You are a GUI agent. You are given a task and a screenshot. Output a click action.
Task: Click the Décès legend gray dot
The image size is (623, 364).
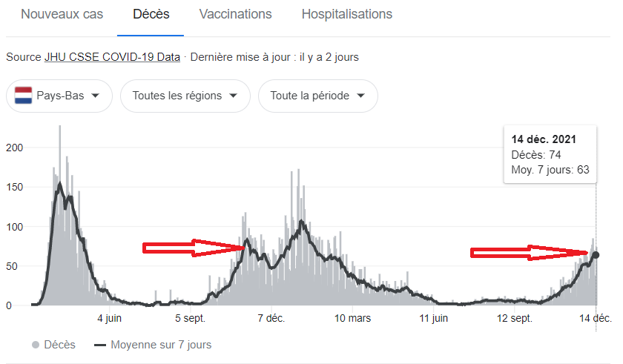tap(36, 345)
